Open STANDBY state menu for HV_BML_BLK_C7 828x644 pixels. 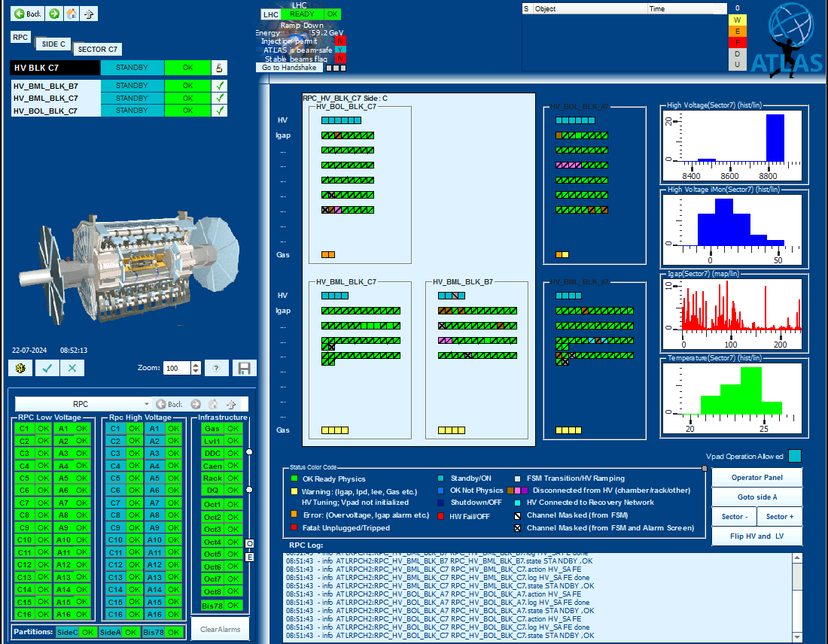(x=132, y=99)
